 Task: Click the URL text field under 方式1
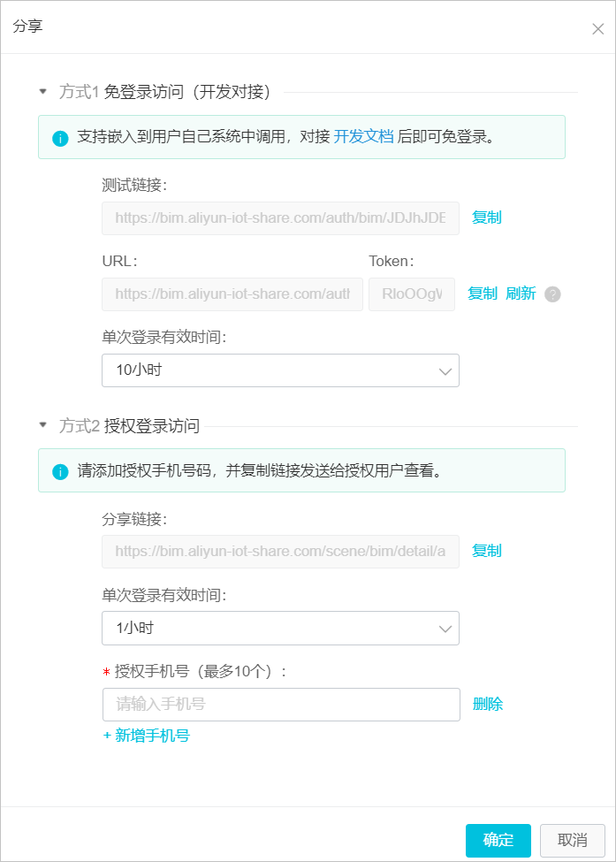click(x=232, y=294)
